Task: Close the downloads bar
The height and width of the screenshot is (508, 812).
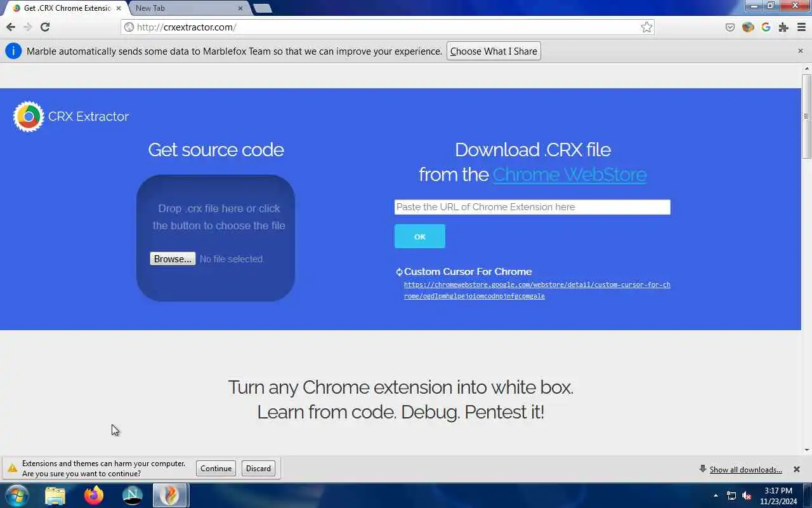Action: [797, 469]
